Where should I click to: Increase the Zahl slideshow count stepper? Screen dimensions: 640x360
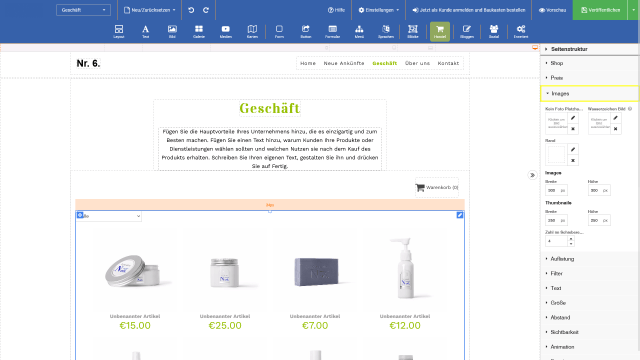click(x=571, y=239)
